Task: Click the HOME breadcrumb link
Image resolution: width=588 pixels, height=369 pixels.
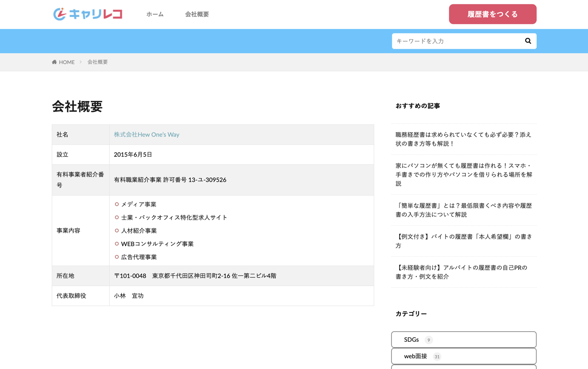Action: coord(67,62)
